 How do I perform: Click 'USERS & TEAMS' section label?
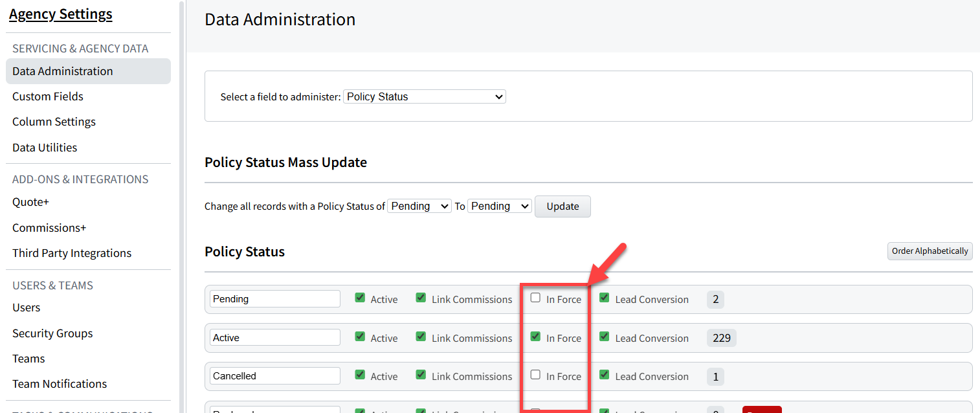click(x=53, y=285)
